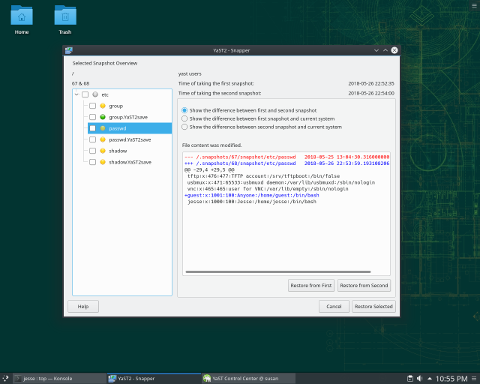Click the usbmux line in the diff

(x=281, y=182)
